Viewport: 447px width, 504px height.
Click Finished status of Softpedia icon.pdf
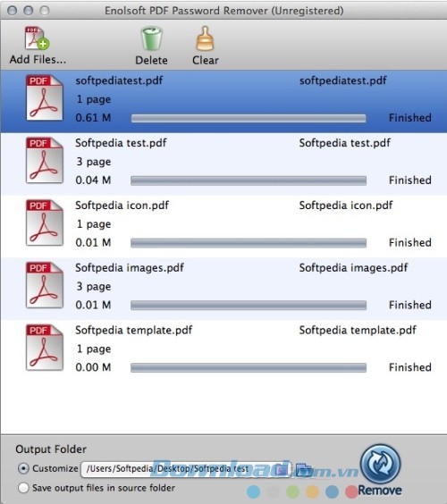pos(410,242)
